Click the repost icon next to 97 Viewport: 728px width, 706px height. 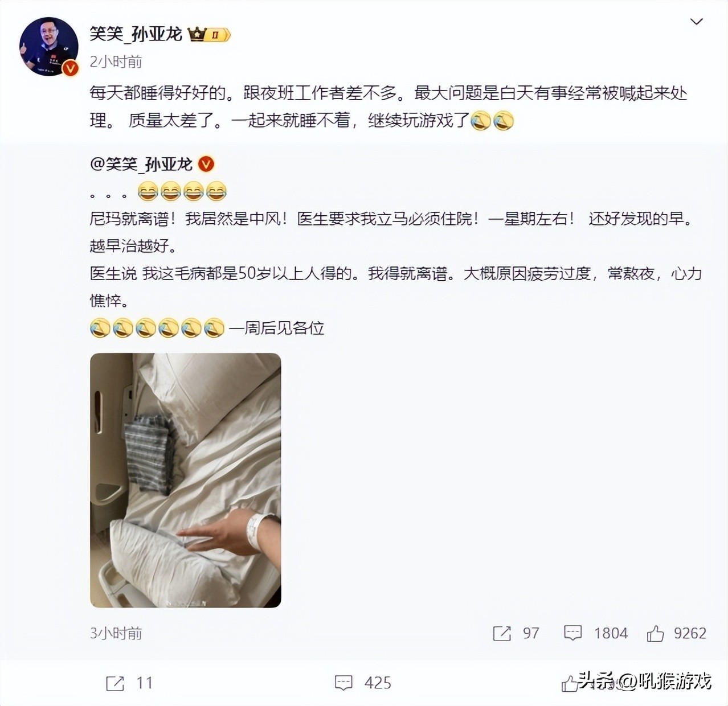502,633
